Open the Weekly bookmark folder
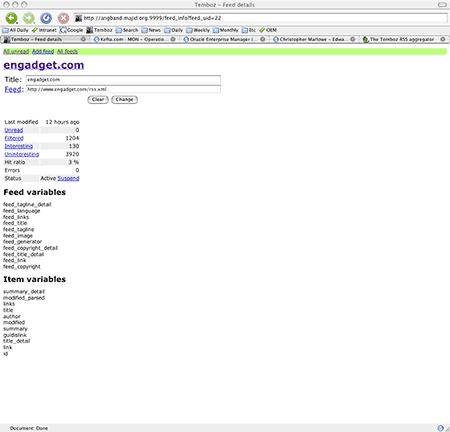Viewport: 450px width, 432px height. point(198,30)
